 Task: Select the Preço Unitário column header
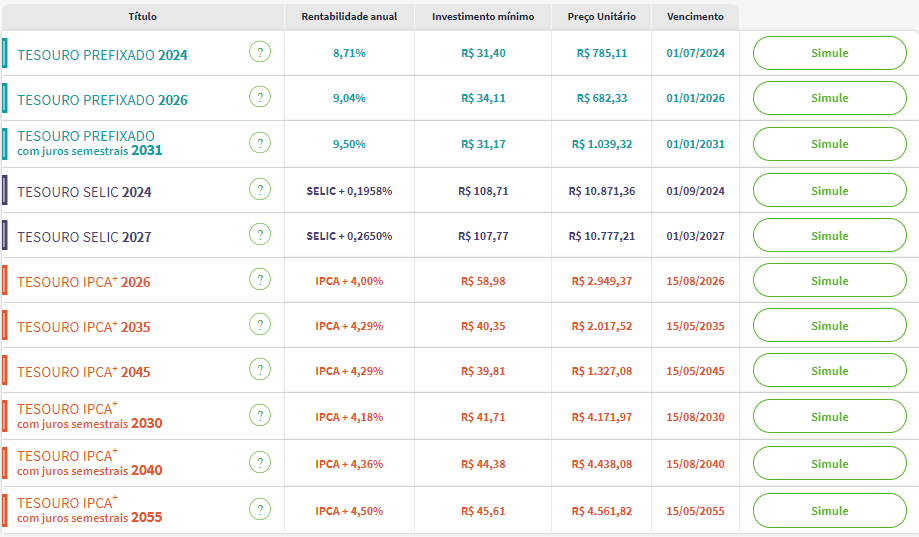click(601, 17)
